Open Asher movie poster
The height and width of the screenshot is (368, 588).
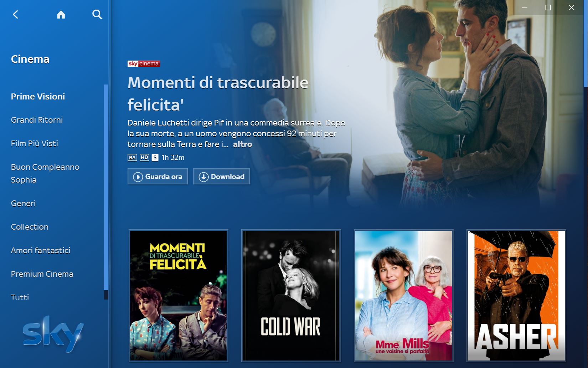(x=516, y=296)
